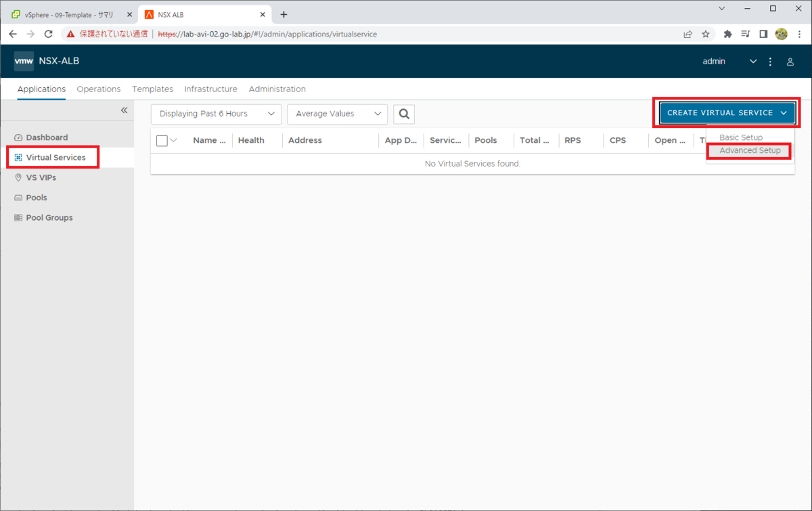This screenshot has width=812, height=511.
Task: Sort by Address column header
Action: tap(305, 141)
